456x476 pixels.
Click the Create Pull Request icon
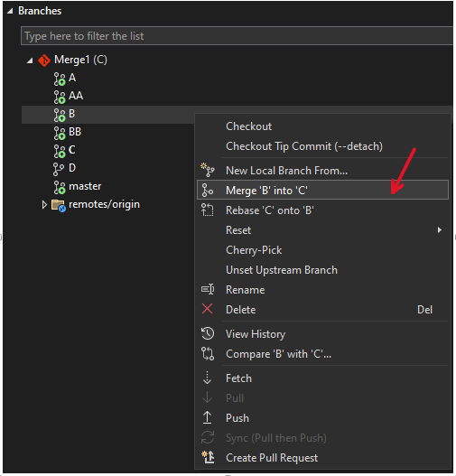coord(208,457)
